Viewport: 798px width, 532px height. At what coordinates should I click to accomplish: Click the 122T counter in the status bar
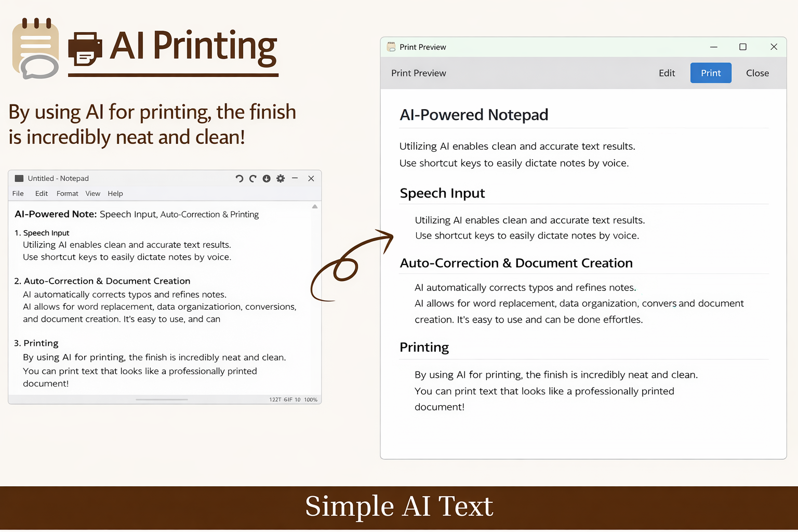click(275, 400)
